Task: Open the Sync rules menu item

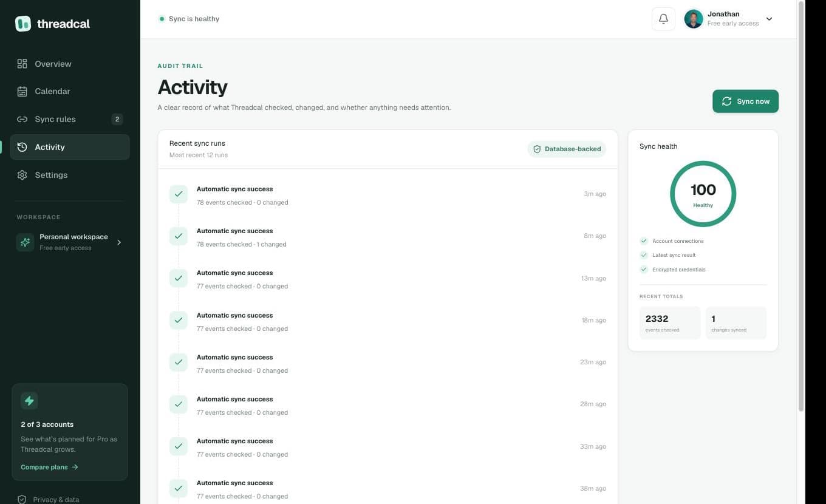Action: 70,119
